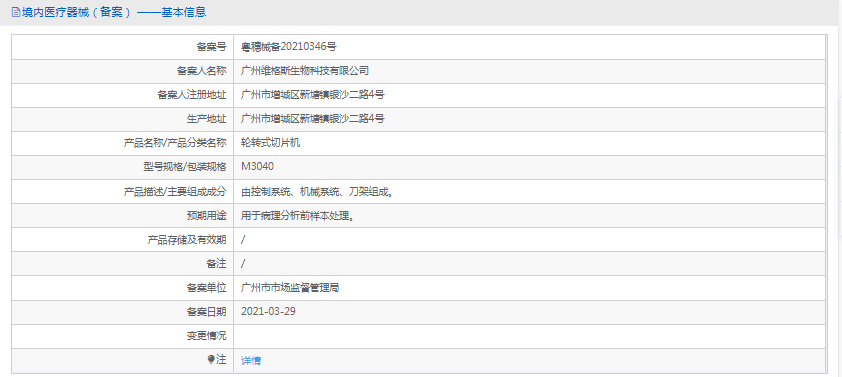The height and width of the screenshot is (377, 842).
Task: Click the 备案号 row label
Action: pyautogui.click(x=212, y=47)
